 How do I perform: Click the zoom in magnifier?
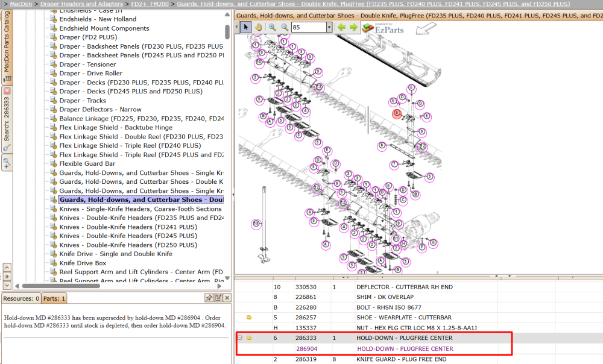pyautogui.click(x=273, y=27)
